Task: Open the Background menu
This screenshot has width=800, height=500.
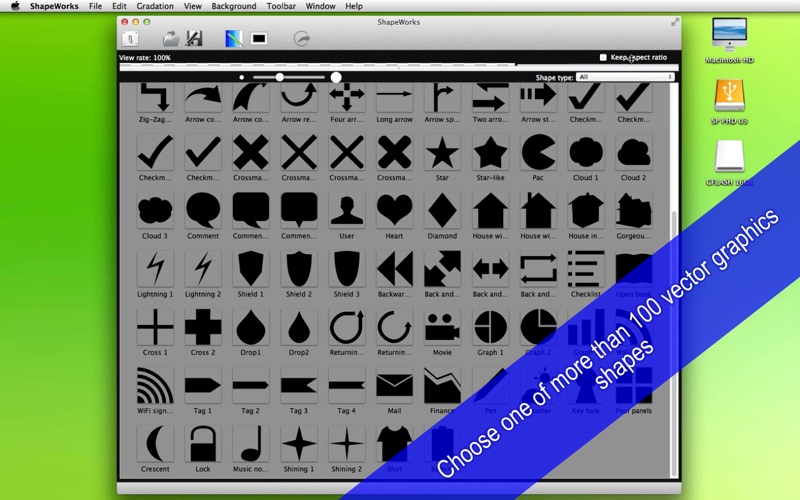Action: (234, 6)
